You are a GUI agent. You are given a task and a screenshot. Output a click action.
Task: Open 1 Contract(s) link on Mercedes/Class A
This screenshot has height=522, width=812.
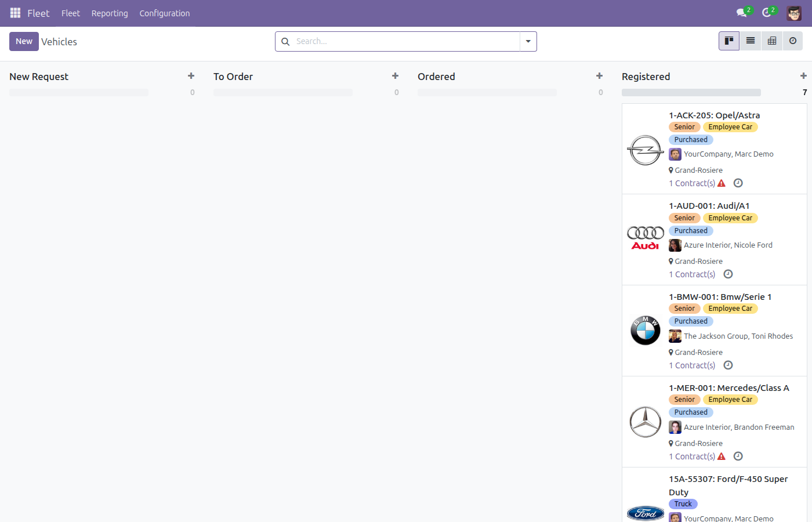[x=692, y=456]
